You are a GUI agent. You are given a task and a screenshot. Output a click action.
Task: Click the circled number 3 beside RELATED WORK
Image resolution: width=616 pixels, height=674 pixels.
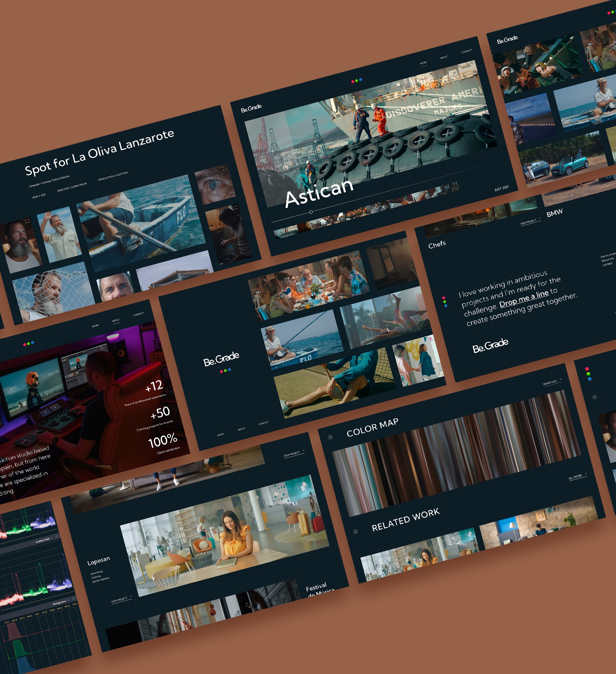point(355,531)
